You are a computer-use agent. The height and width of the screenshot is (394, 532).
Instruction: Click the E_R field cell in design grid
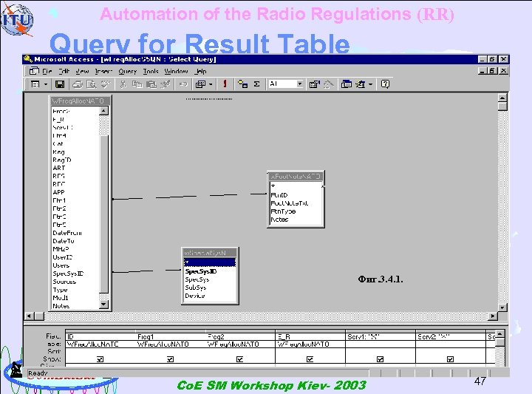click(310, 336)
